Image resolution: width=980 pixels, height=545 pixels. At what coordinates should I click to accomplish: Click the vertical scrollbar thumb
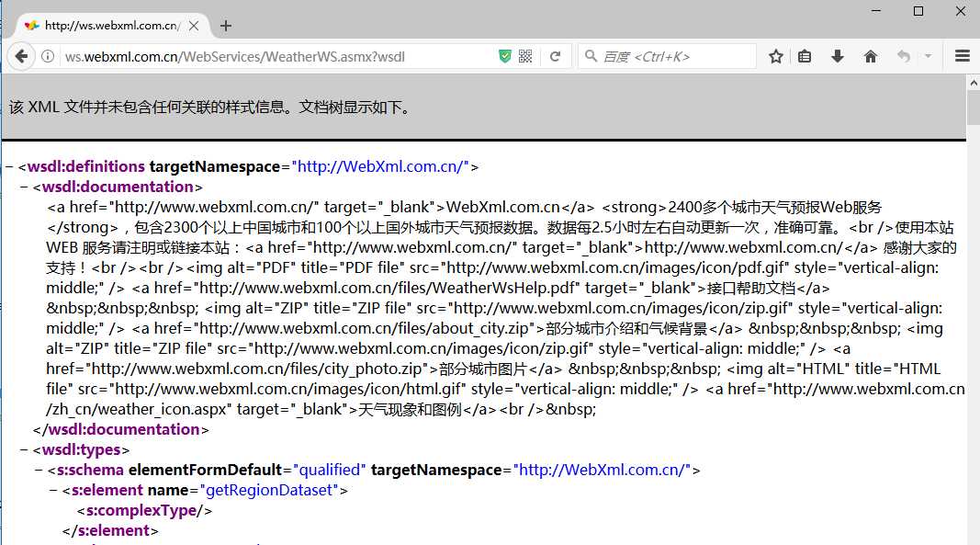974,108
